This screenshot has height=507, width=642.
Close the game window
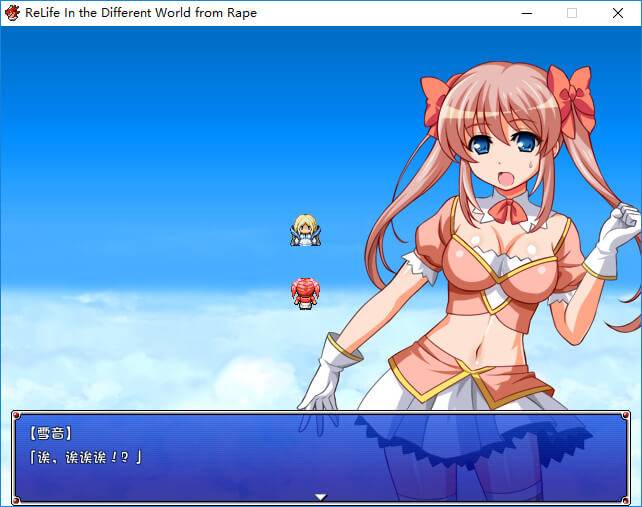tap(618, 13)
